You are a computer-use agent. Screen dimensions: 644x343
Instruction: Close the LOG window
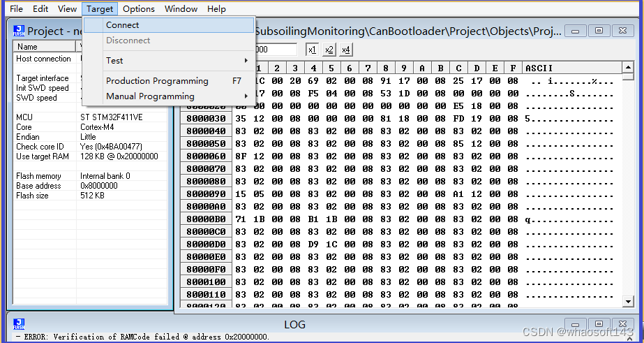click(x=622, y=324)
